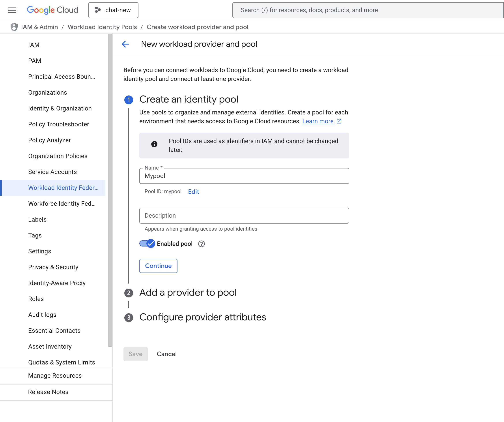Click the step 3 circle for provider attributes

click(x=129, y=317)
